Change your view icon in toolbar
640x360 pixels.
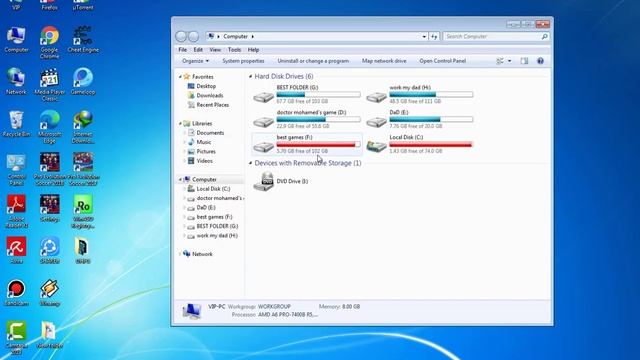[x=500, y=61]
